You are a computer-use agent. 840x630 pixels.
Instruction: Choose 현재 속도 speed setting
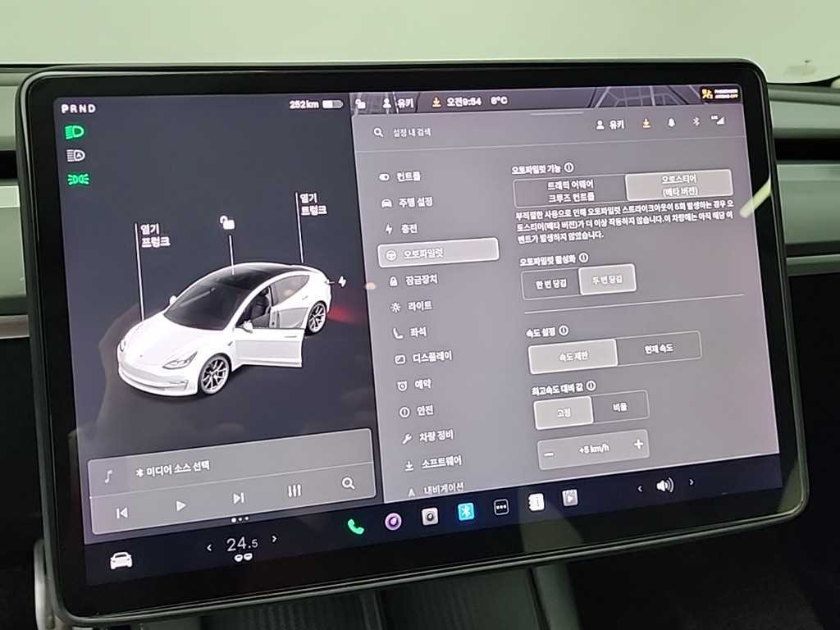pyautogui.click(x=659, y=349)
